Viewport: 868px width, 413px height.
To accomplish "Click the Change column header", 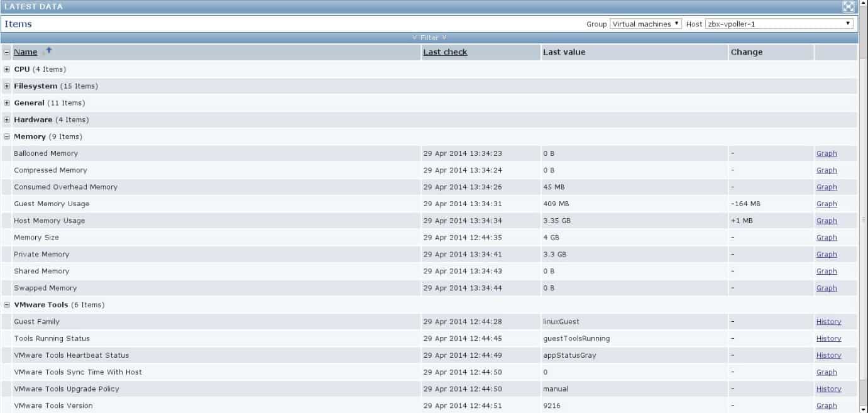I will pyautogui.click(x=747, y=52).
